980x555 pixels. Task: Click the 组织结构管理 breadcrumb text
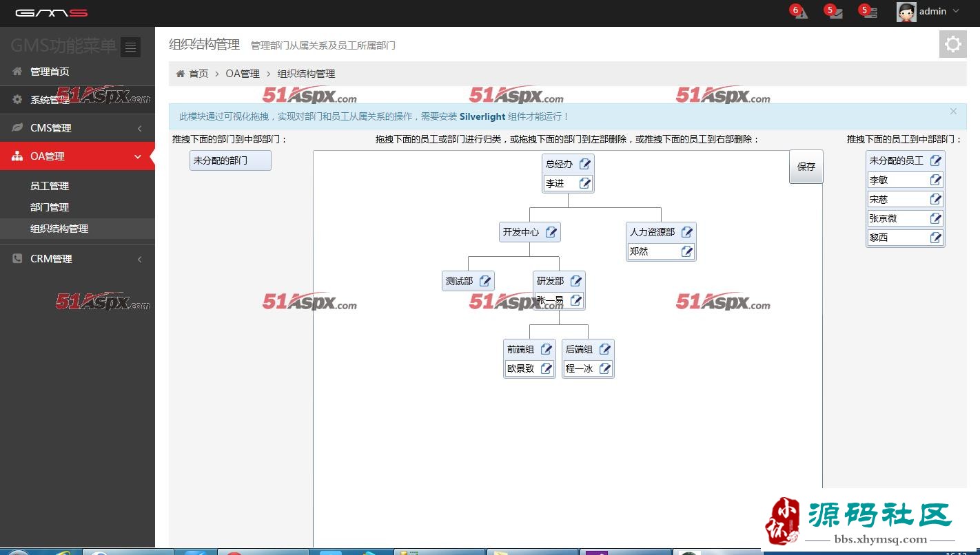coord(306,74)
